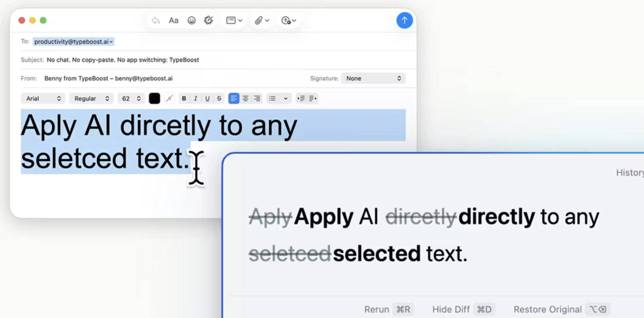Click the corrected word 'Apply'

[323, 217]
